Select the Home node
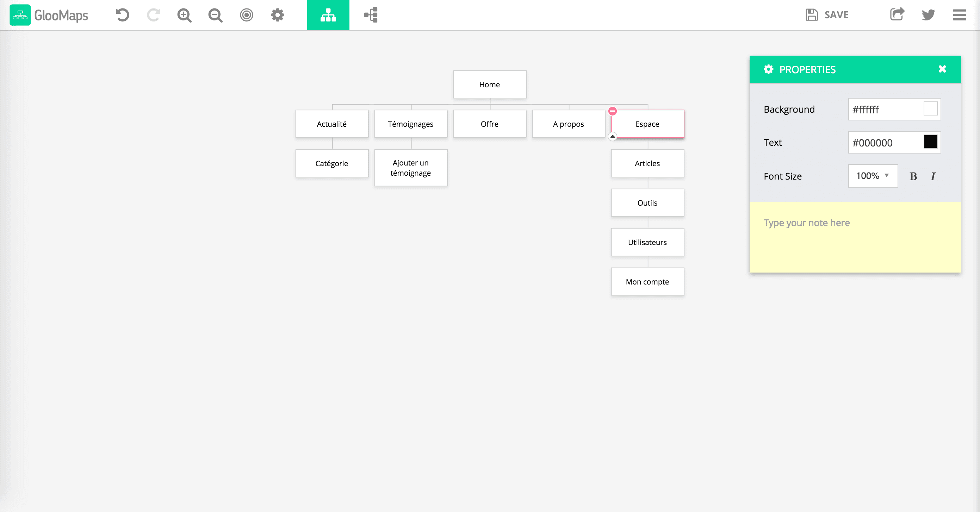 [490, 85]
